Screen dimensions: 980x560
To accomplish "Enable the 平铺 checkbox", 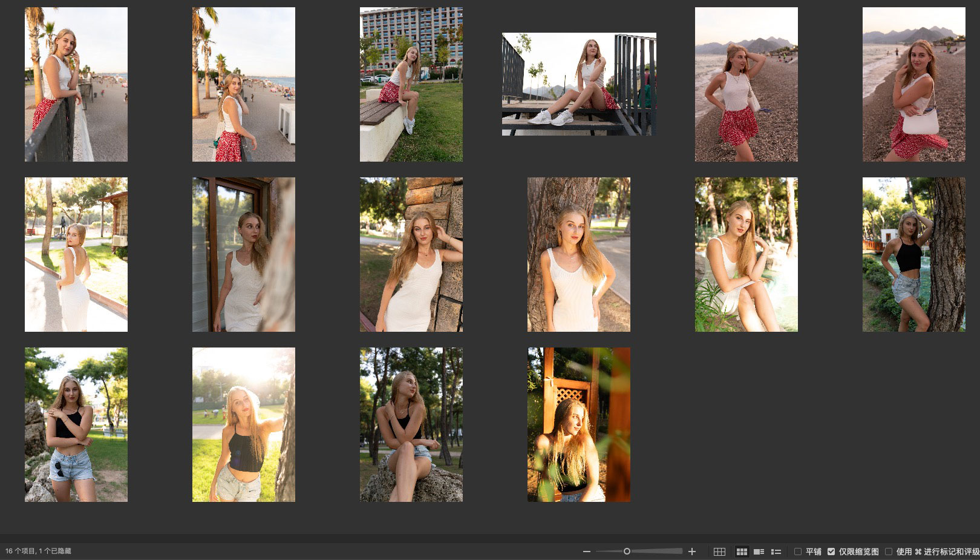I will pos(798,552).
